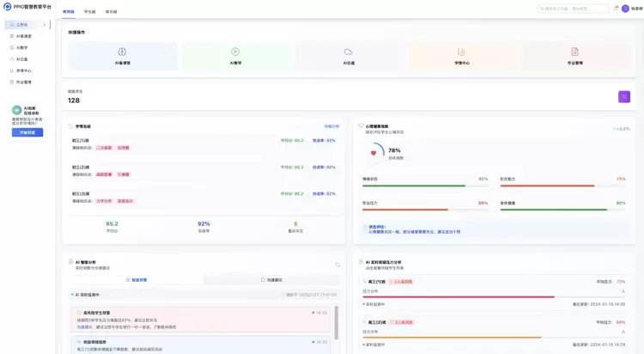Switch to the 学生端 tab
Image resolution: width=644 pixels, height=354 pixels.
tap(90, 12)
